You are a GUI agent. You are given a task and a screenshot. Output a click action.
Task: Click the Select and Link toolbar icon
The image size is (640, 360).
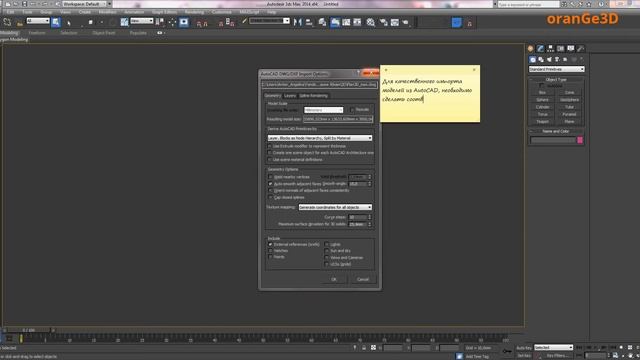click(7, 22)
